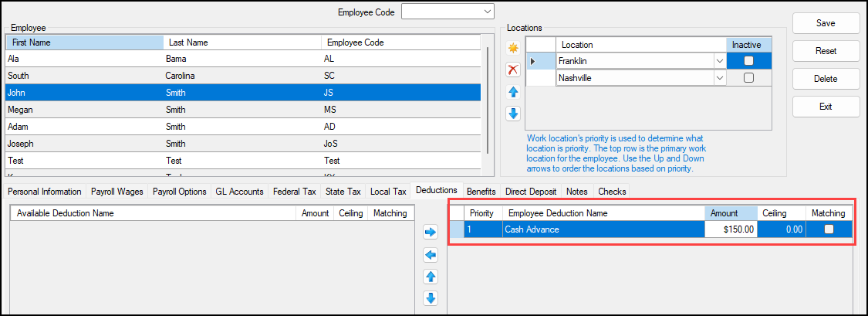Raise deduction priority with up arrow
The image size is (868, 316).
click(431, 277)
